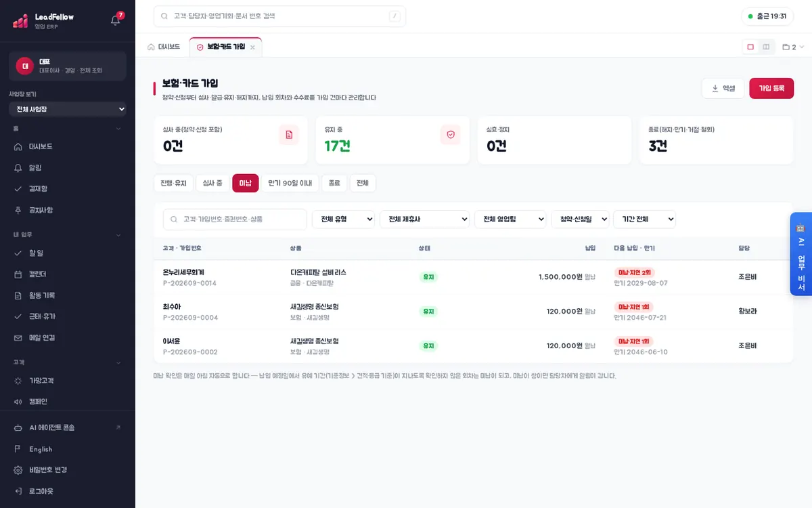Open 활동 기록 in the sidebar
Viewport: 812px width, 508px height.
[x=68, y=295]
